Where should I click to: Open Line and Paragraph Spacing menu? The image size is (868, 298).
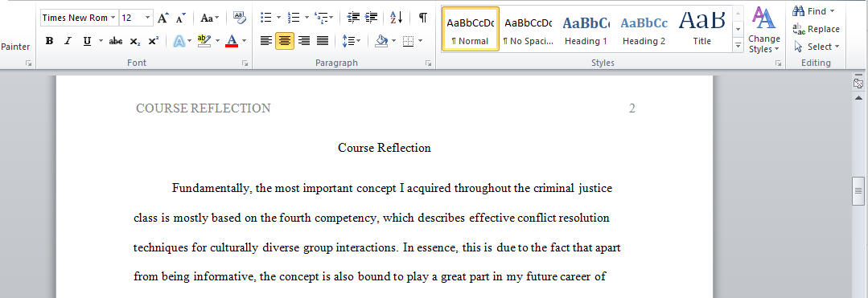[x=351, y=41]
